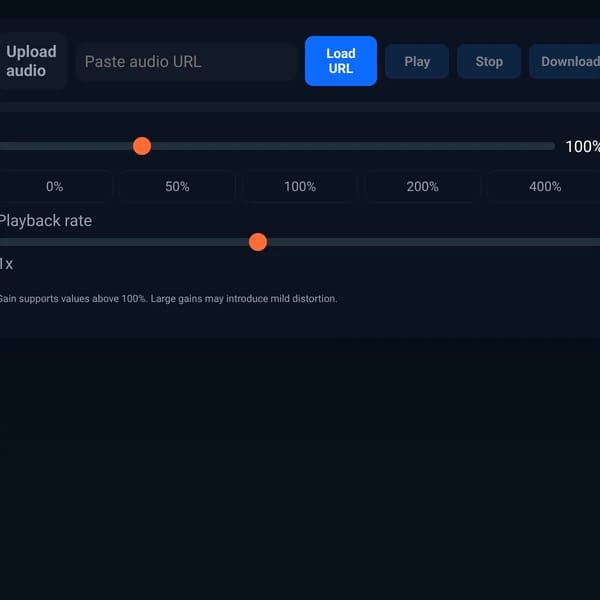This screenshot has width=600, height=600.
Task: Click the Upload audio button
Action: click(31, 61)
